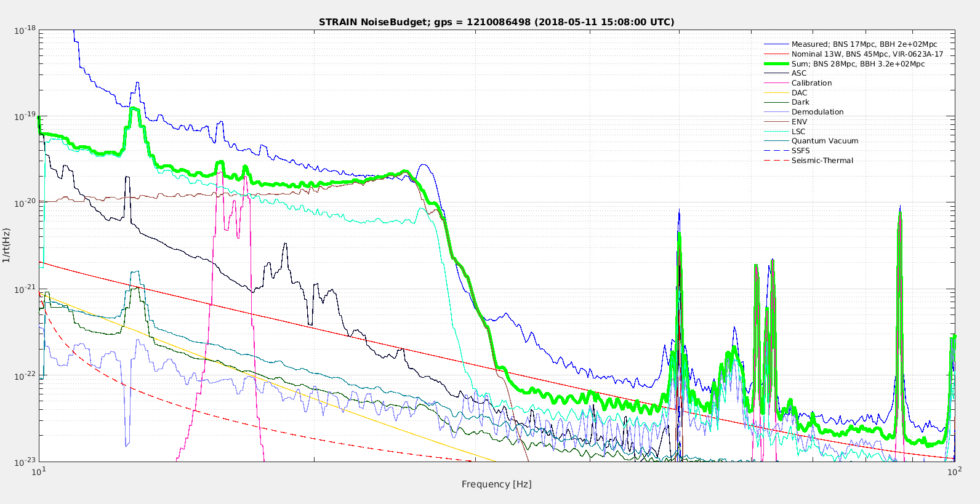The width and height of the screenshot is (980, 504).
Task: Click the 10^-21 y-axis tick label
Action: 25,289
